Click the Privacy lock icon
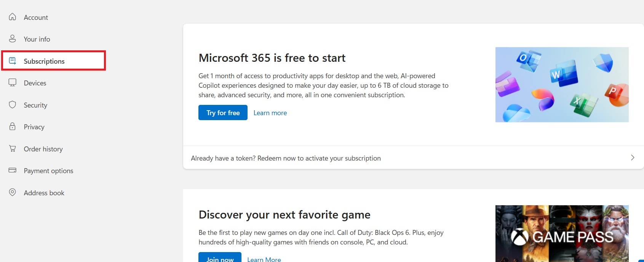Image resolution: width=644 pixels, height=262 pixels. coord(13,127)
